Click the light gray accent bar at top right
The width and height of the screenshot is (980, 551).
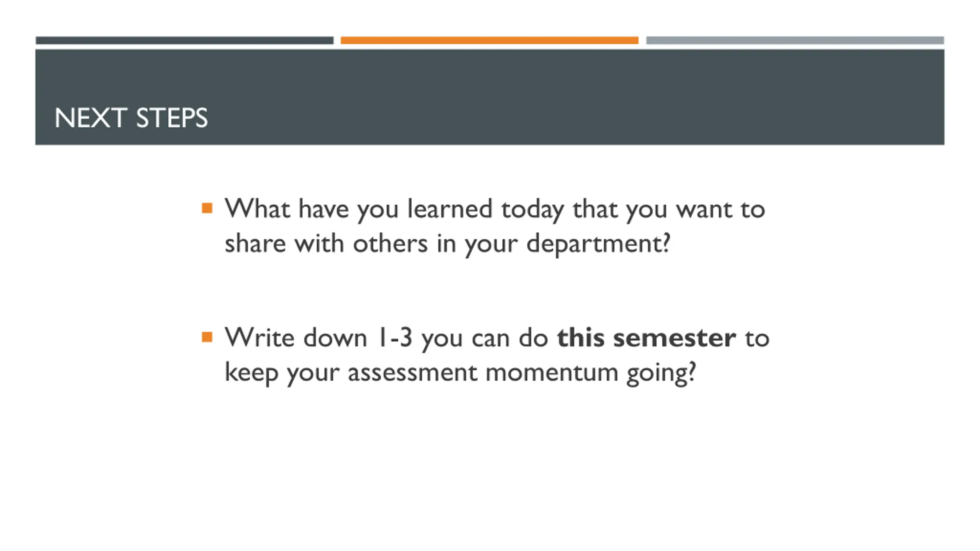click(795, 40)
